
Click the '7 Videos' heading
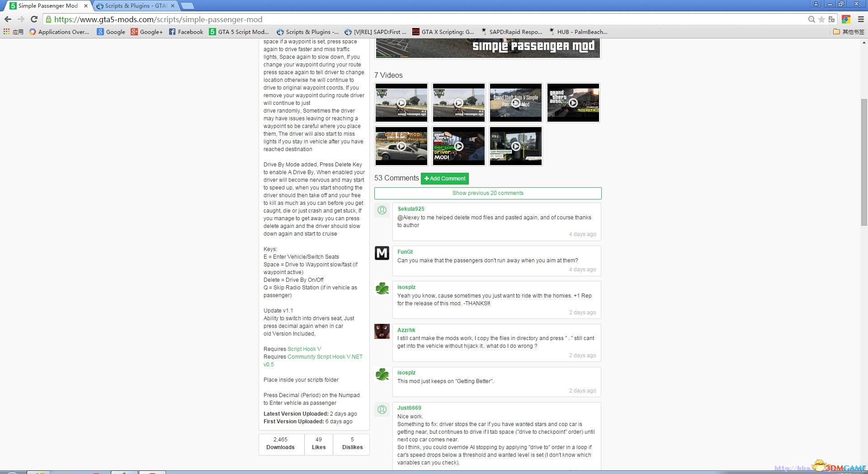[388, 76]
